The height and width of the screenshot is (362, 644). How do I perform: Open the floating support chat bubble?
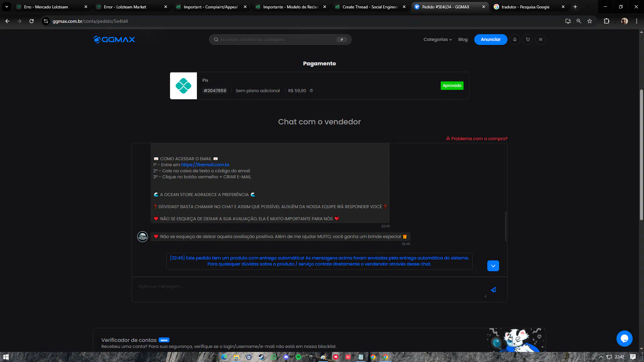(x=624, y=339)
